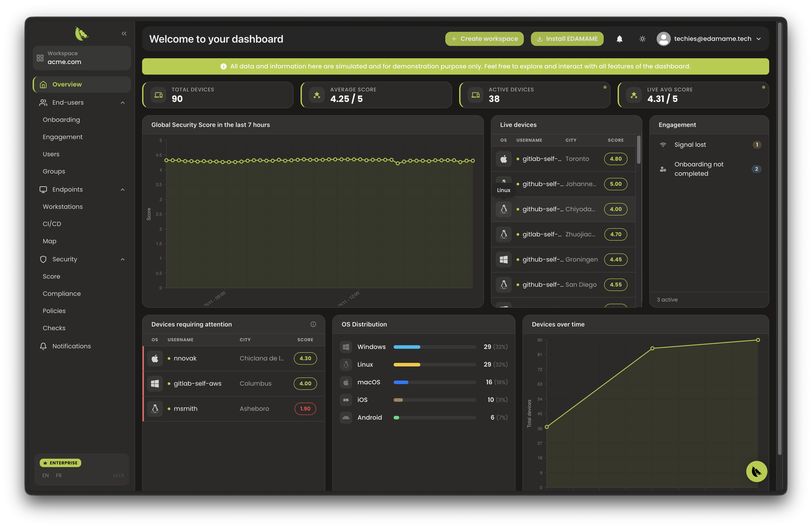Screen dimensions: 812x528
Task: Click Windows icon in OS Distribution
Action: pyautogui.click(x=346, y=347)
